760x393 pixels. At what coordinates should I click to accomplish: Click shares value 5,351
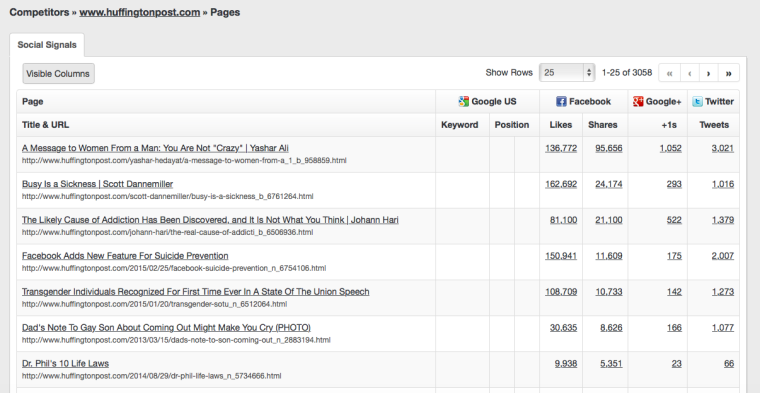[611, 363]
